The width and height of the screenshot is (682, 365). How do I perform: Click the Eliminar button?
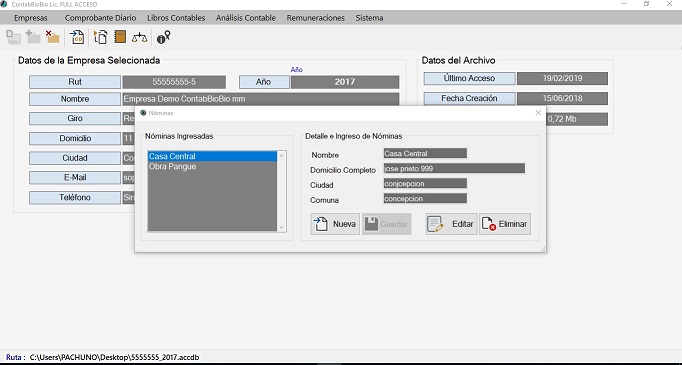[505, 224]
